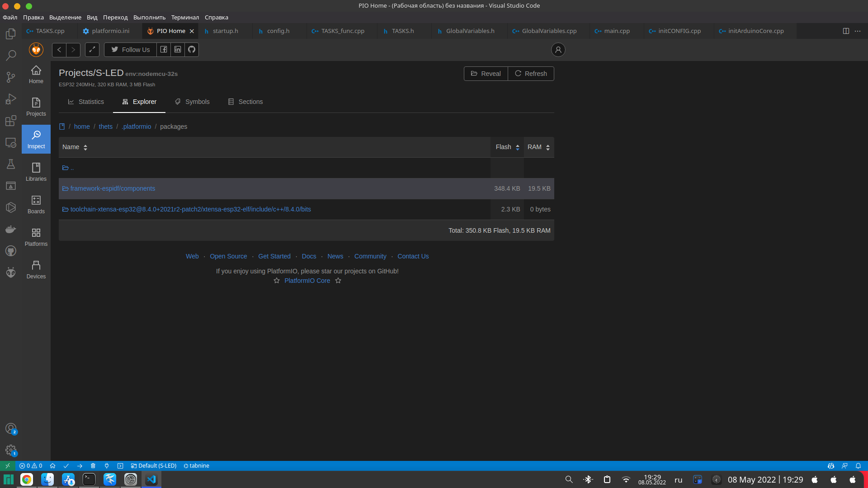
Task: Click split editor right icon
Action: coord(846,31)
